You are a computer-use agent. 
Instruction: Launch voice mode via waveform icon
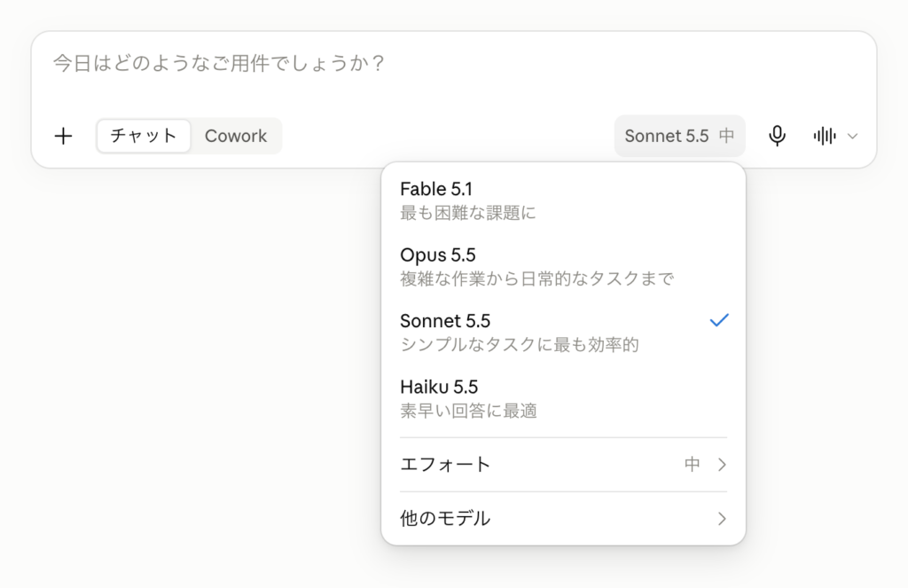point(824,137)
